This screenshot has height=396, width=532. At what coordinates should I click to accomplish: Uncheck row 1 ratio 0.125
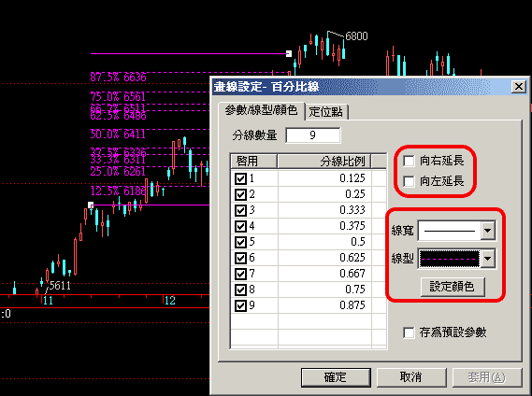point(240,178)
